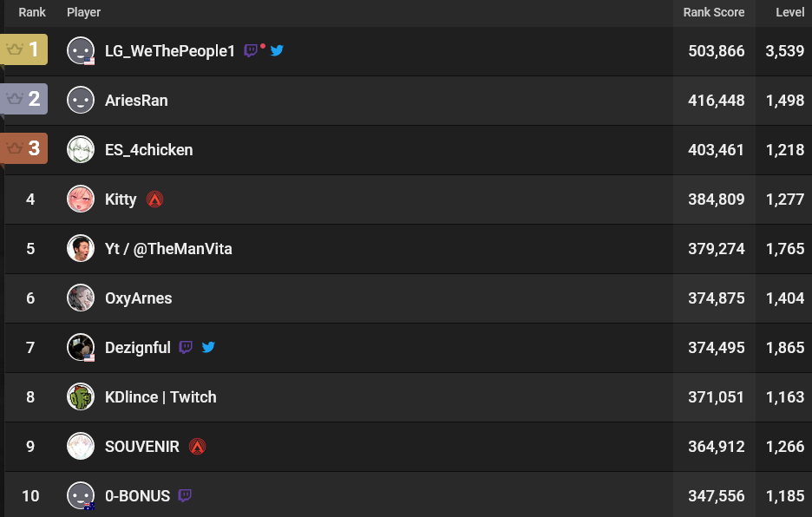Open the KDlince | Twitch player link
Image resolution: width=812 pixels, height=517 pixels.
(160, 397)
